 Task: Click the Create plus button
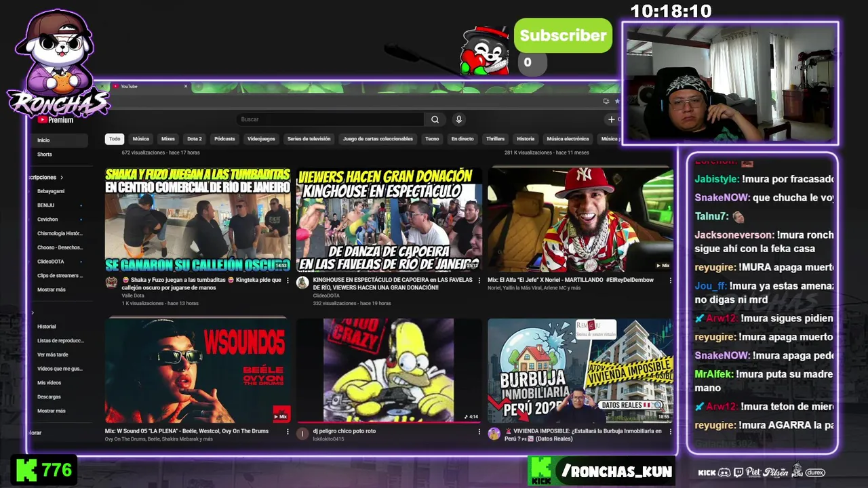(611, 119)
